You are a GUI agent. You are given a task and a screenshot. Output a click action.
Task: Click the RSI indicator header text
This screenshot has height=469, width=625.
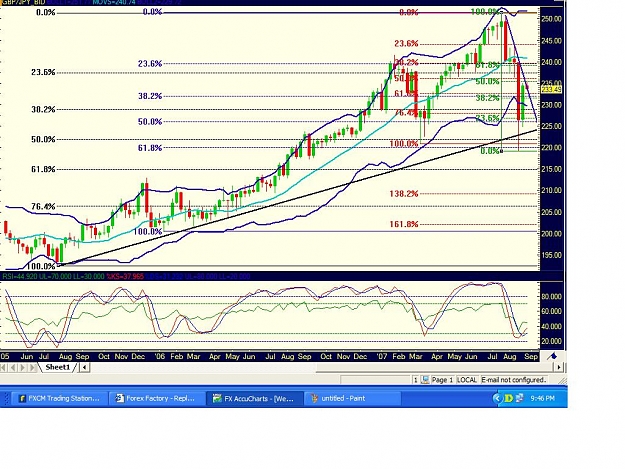53,276
